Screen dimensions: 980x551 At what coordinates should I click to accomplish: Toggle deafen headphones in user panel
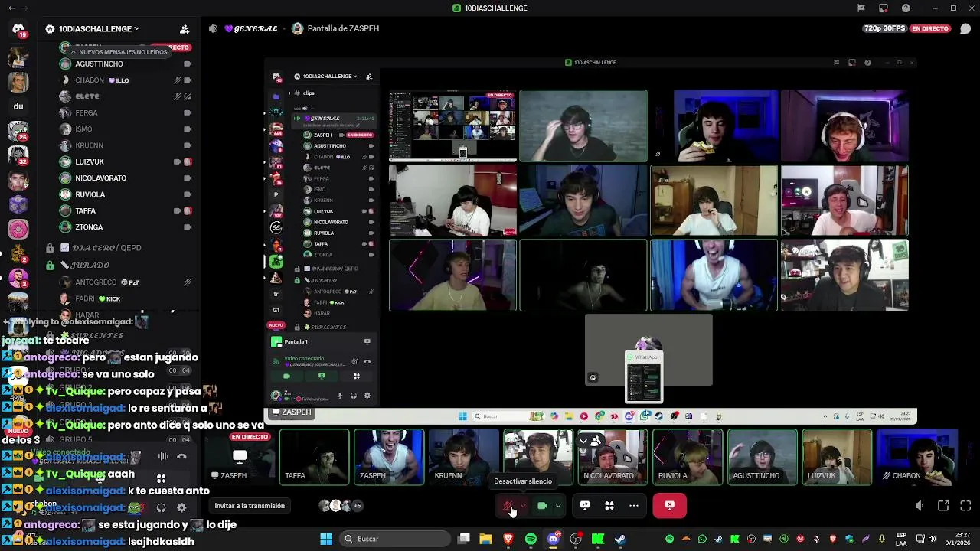(161, 507)
